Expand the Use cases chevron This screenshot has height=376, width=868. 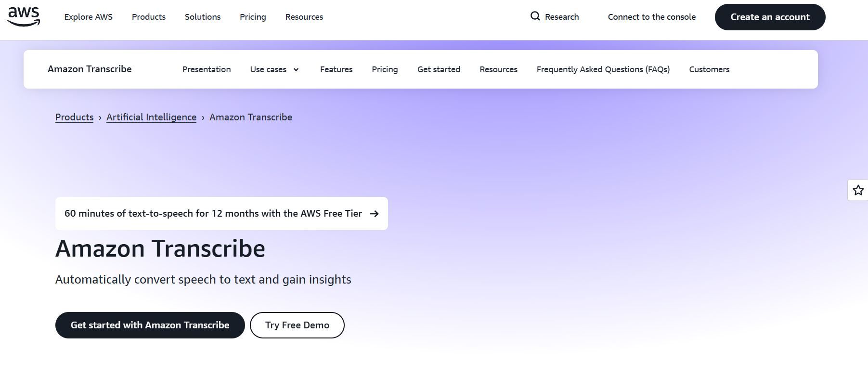click(x=296, y=70)
